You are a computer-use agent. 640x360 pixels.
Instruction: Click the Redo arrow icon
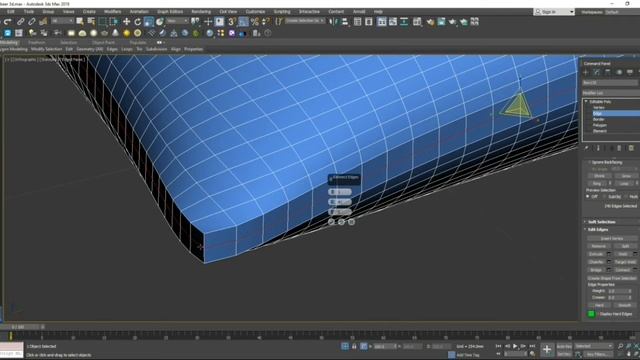(x=7, y=22)
